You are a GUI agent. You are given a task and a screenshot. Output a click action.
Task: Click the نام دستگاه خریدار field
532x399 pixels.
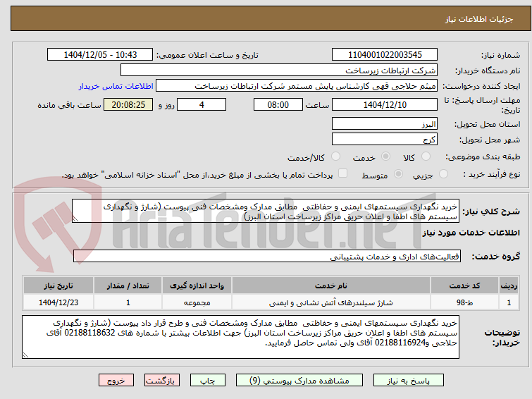point(279,70)
